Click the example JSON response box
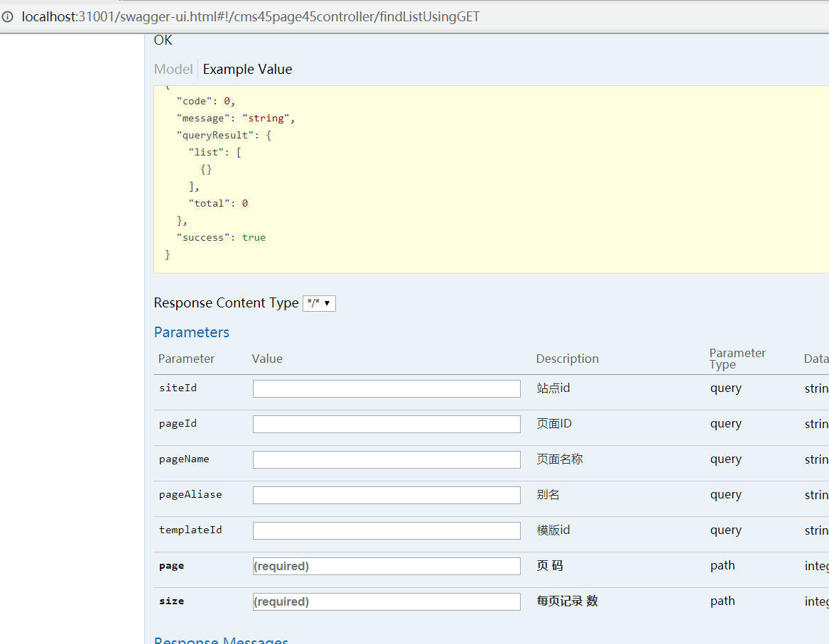 point(491,179)
